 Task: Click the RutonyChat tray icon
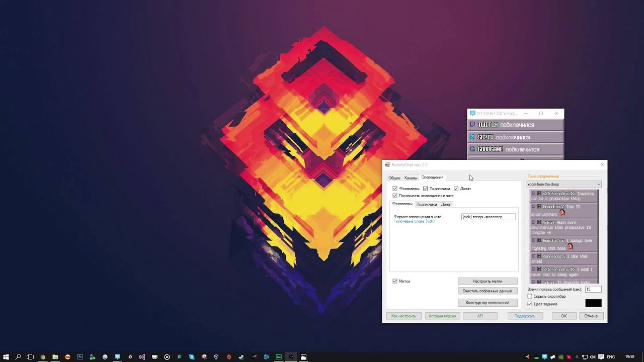coord(544,357)
